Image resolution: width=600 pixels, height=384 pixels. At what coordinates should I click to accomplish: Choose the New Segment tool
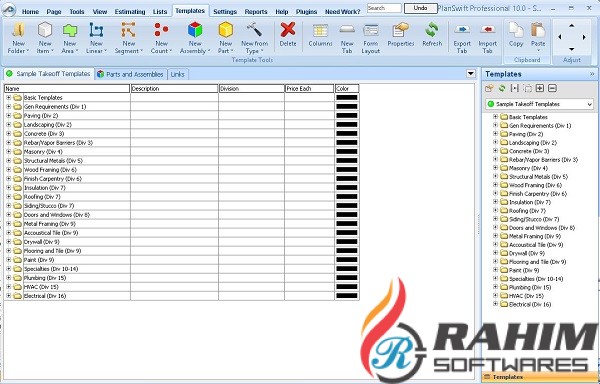pyautogui.click(x=129, y=38)
